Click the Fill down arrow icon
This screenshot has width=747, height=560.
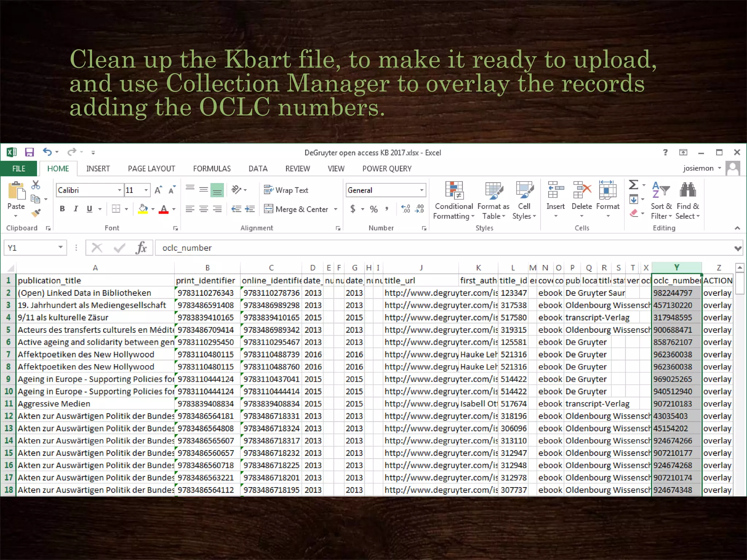click(634, 199)
